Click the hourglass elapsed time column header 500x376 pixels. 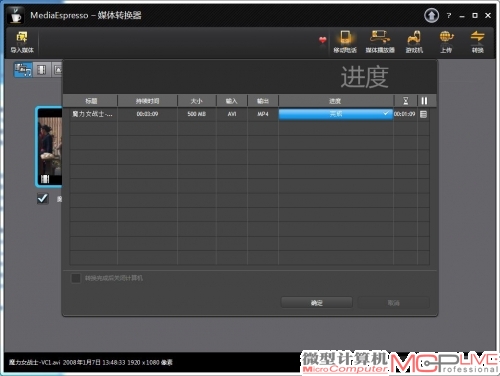point(406,101)
